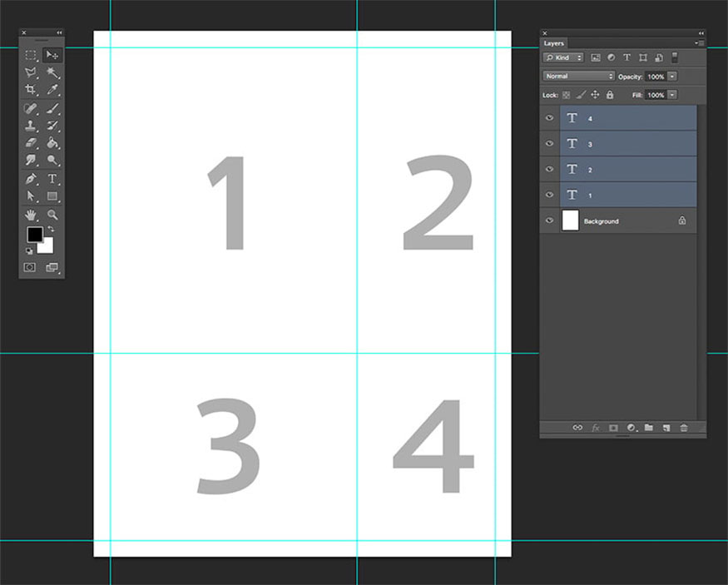Viewport: 728px width, 585px height.
Task: Toggle lock position
Action: click(x=595, y=95)
